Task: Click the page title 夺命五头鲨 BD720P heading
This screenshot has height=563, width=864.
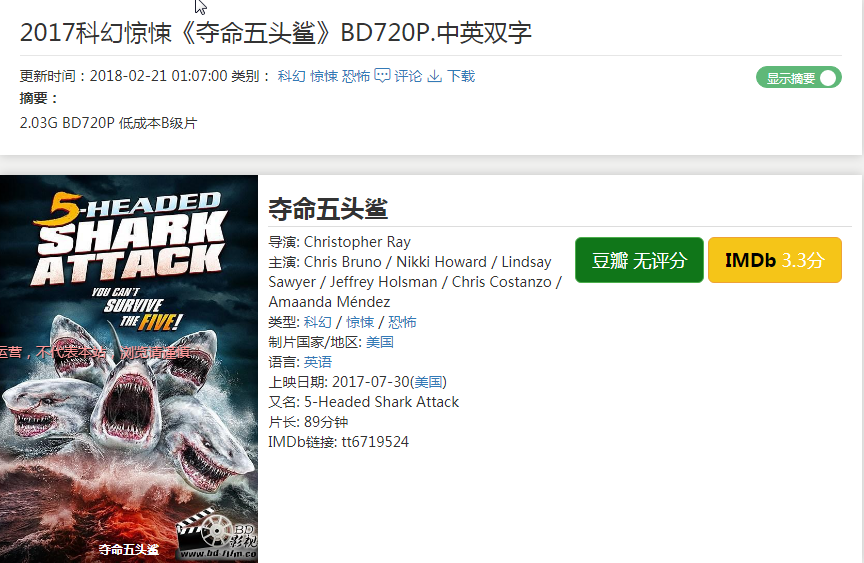Action: (276, 33)
